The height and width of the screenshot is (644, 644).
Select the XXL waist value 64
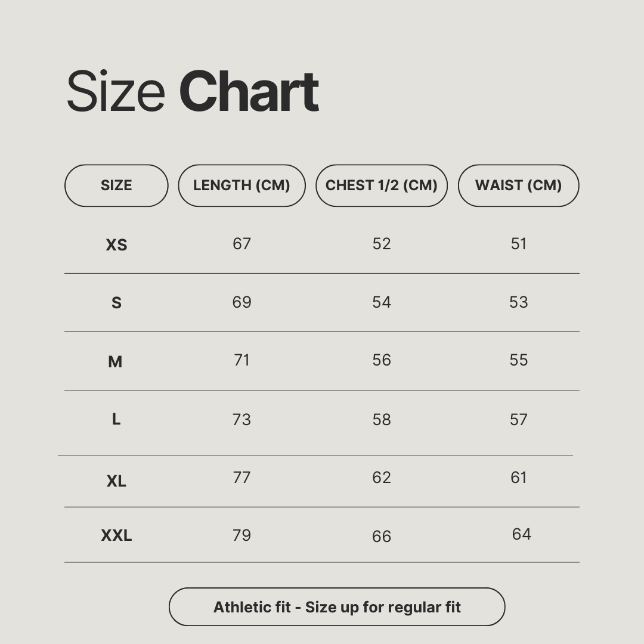coord(521,534)
